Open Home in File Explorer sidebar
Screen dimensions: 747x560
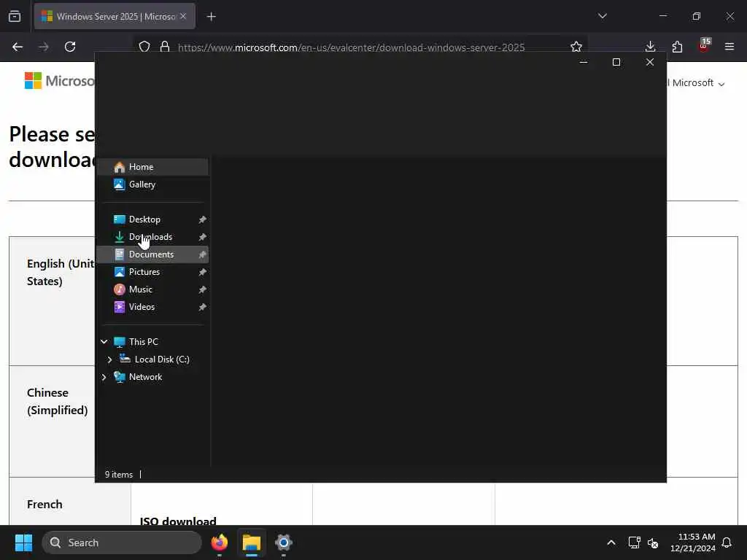(x=152, y=167)
